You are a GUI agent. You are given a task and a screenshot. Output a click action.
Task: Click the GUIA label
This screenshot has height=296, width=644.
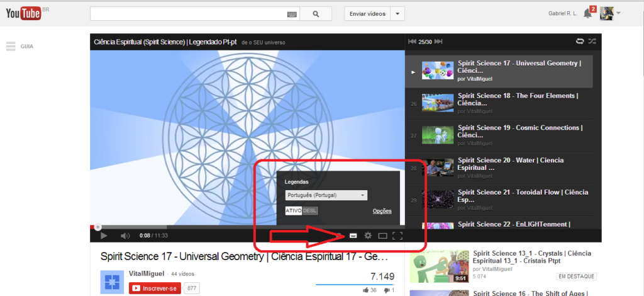[x=26, y=47]
